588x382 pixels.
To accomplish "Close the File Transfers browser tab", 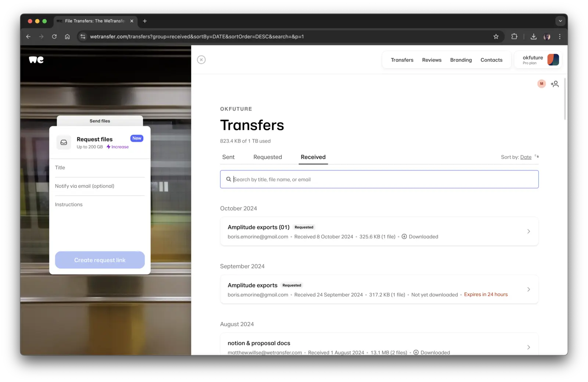I will click(132, 21).
